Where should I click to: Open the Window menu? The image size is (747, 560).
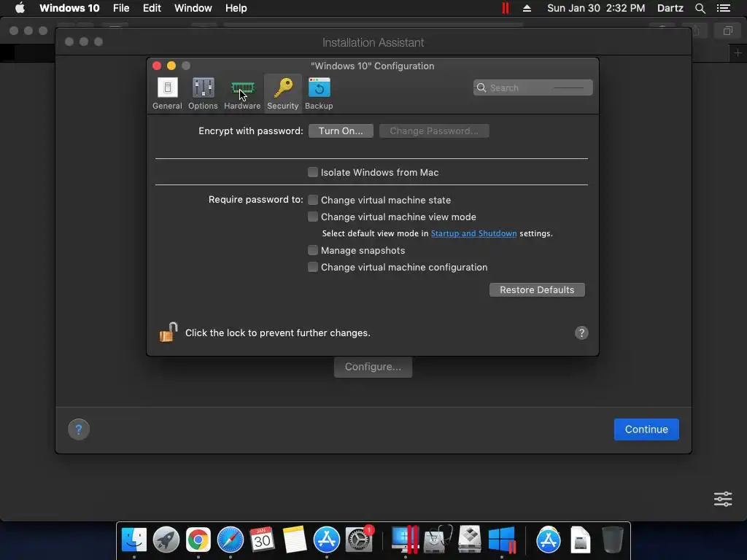click(193, 8)
